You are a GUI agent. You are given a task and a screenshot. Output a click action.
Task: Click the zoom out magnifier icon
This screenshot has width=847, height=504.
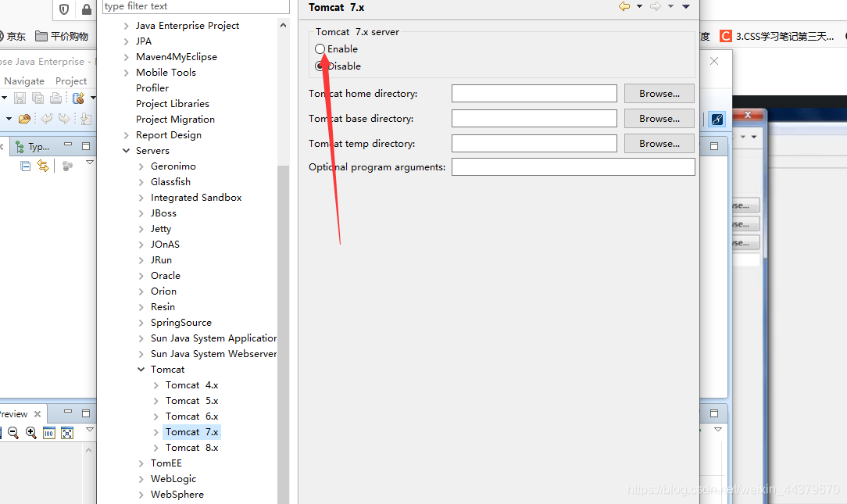[x=13, y=433]
